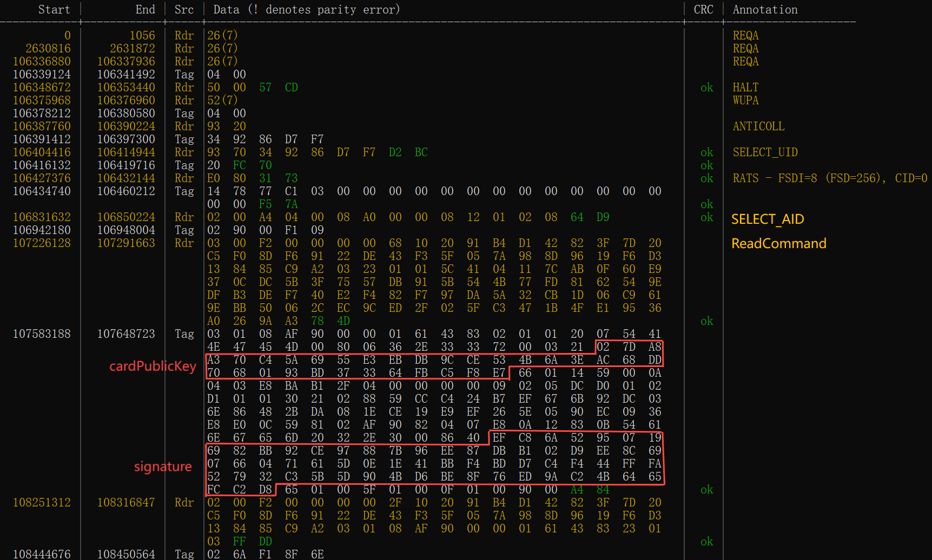Viewport: 932px width, 560px height.
Task: Click end timestamp 106397300
Action: (x=126, y=139)
